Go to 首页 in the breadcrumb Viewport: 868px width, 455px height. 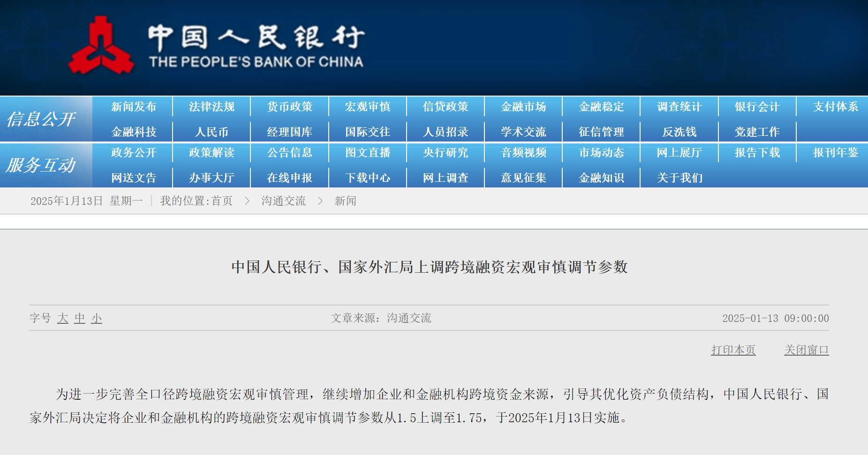222,201
